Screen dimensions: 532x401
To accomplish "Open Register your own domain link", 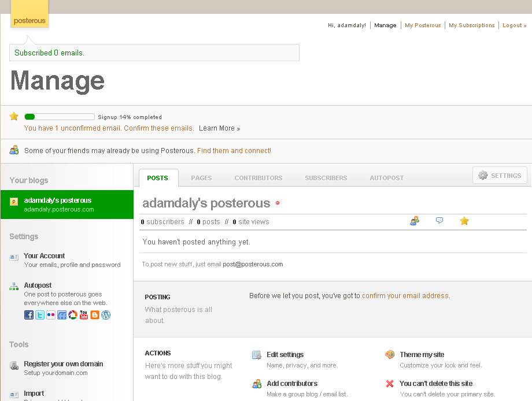I will pyautogui.click(x=64, y=363).
